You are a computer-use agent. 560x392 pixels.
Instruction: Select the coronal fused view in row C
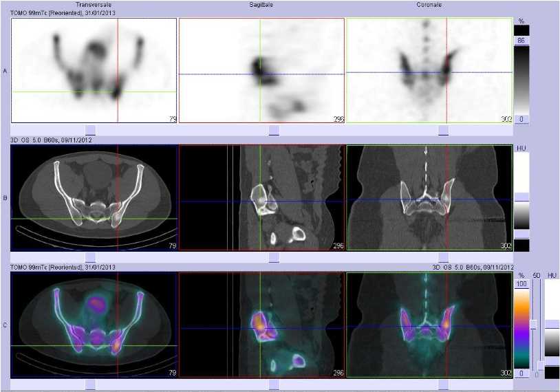430,325
